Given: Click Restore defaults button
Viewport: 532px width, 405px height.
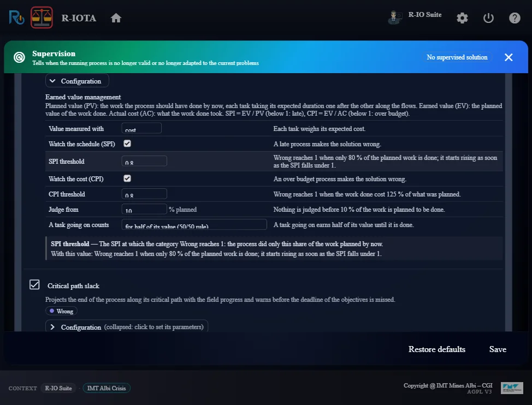Looking at the screenshot, I should tap(436, 349).
